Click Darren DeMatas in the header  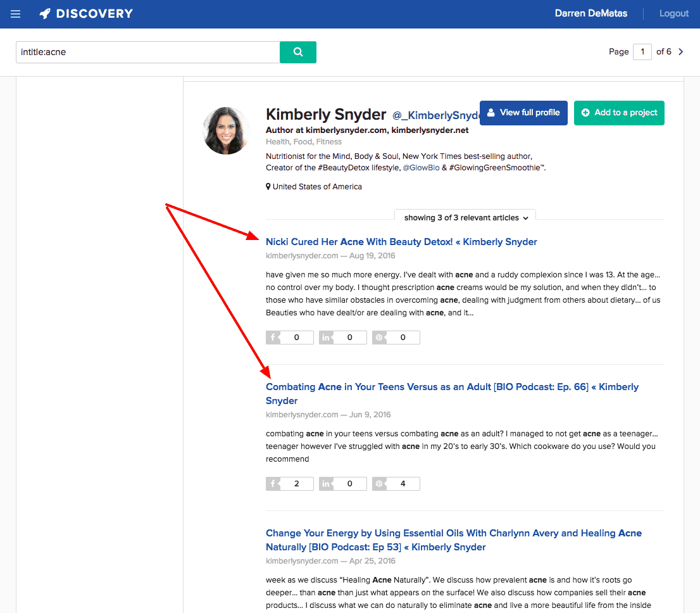591,13
